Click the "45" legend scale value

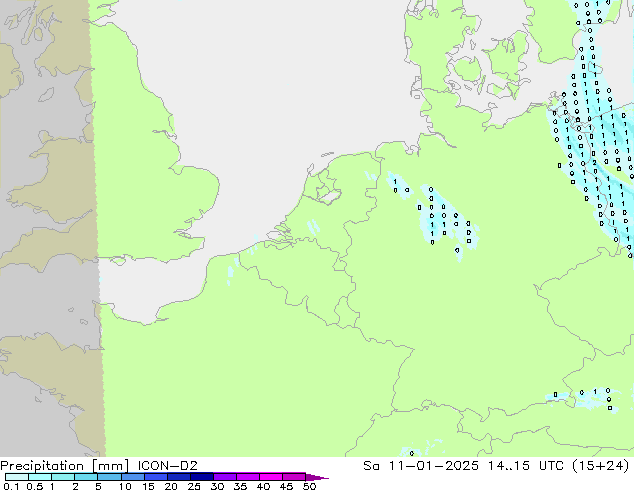[286, 486]
